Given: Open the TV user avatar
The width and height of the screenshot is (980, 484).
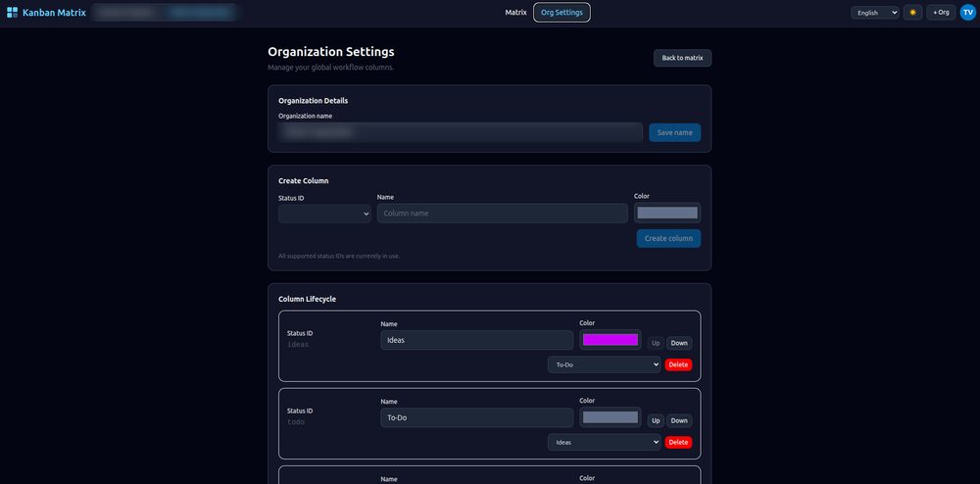Looking at the screenshot, I should 967,13.
